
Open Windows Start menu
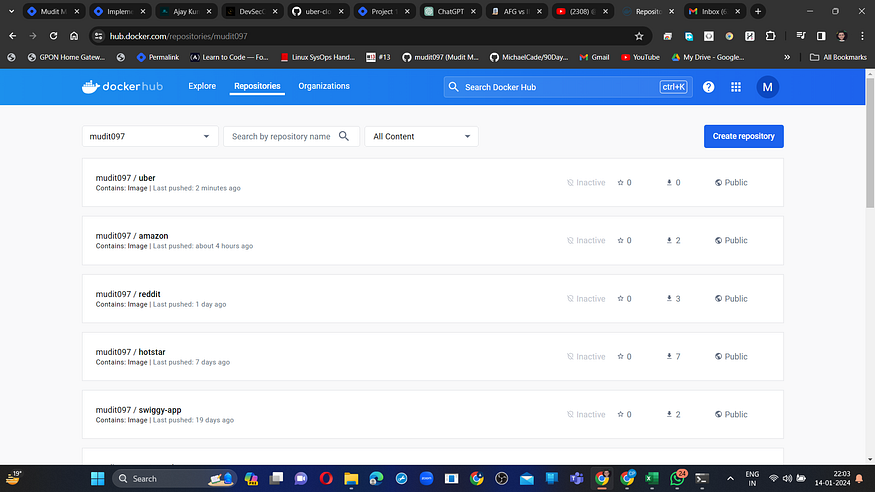click(x=98, y=479)
